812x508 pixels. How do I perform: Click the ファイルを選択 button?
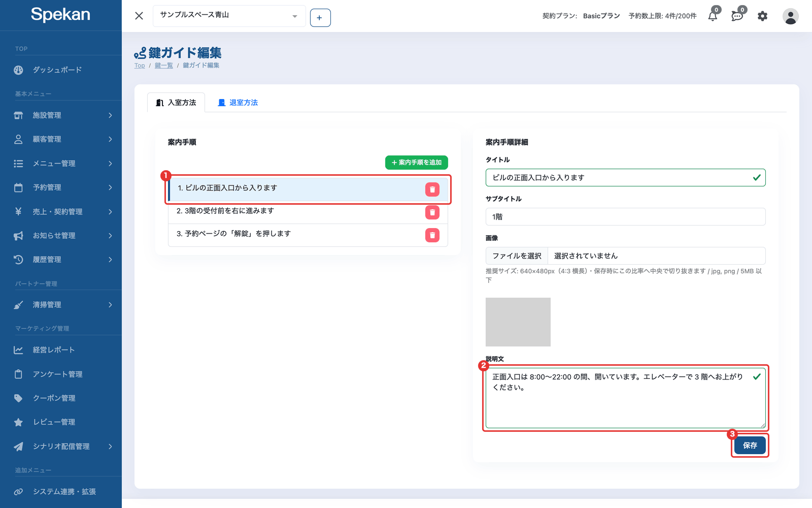tap(517, 256)
